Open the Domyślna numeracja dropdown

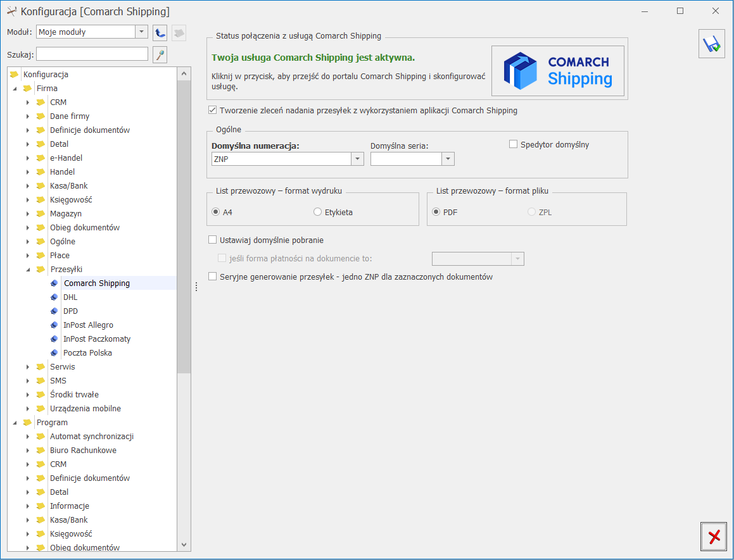[x=357, y=159]
